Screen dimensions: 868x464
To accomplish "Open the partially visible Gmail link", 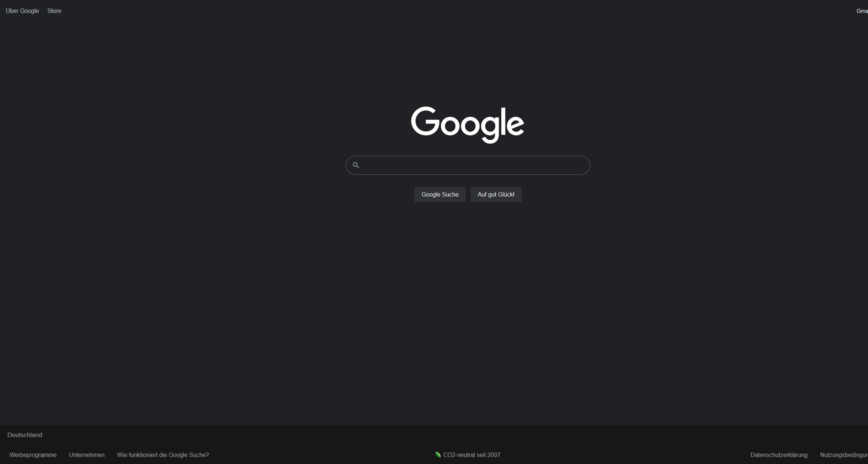I will click(862, 11).
